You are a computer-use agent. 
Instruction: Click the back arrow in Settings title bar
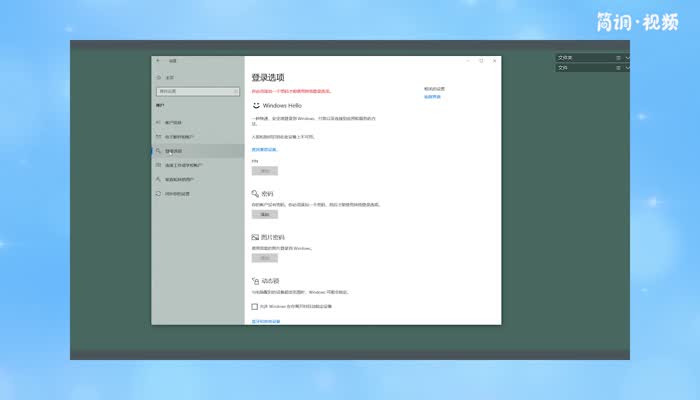pyautogui.click(x=158, y=60)
